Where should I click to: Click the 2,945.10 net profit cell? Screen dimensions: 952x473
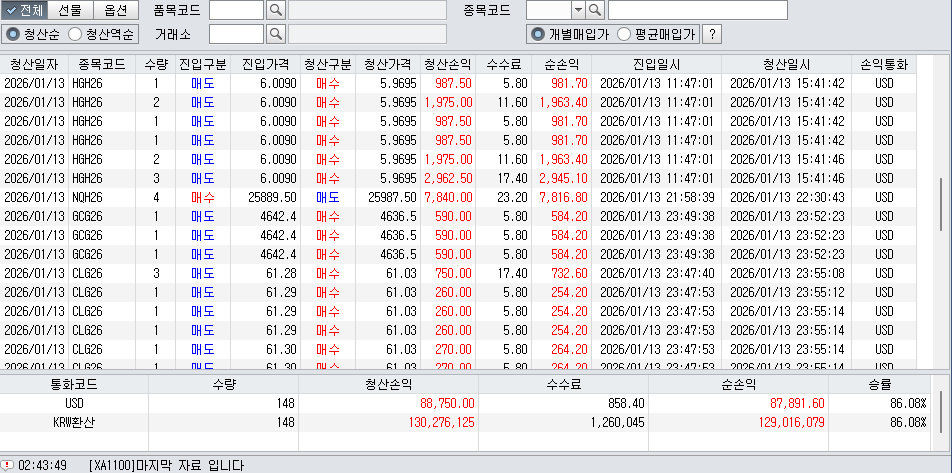pyautogui.click(x=562, y=179)
